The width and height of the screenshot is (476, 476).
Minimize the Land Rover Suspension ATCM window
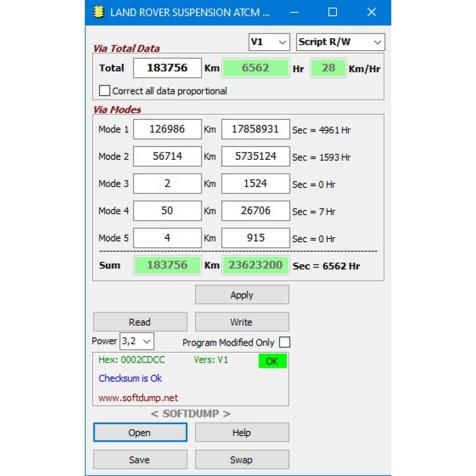[294, 12]
